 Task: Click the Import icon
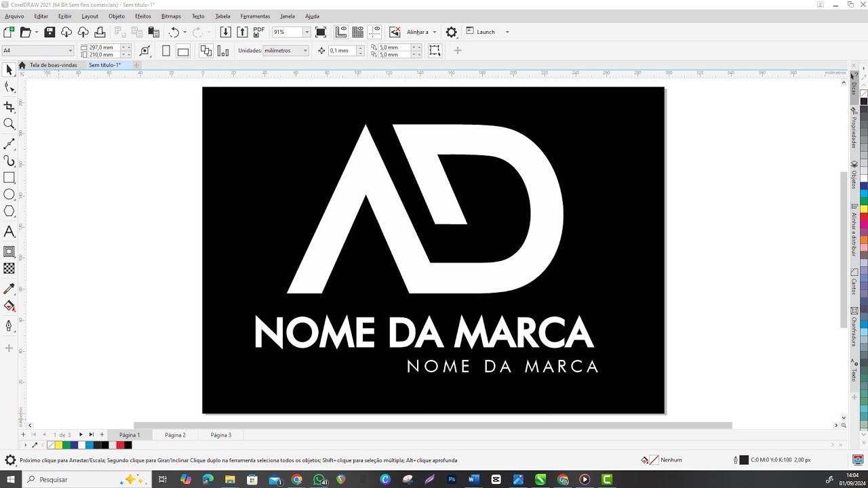pyautogui.click(x=226, y=32)
